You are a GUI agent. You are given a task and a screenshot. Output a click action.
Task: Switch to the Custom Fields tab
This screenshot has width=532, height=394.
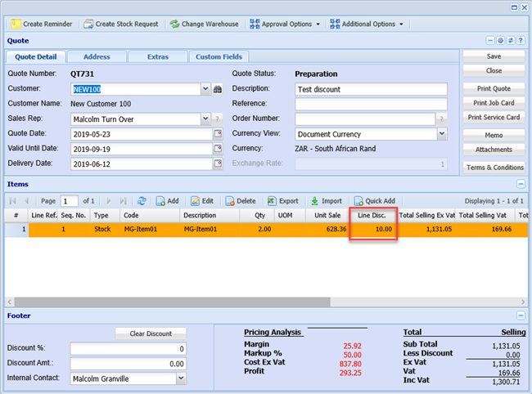point(219,56)
